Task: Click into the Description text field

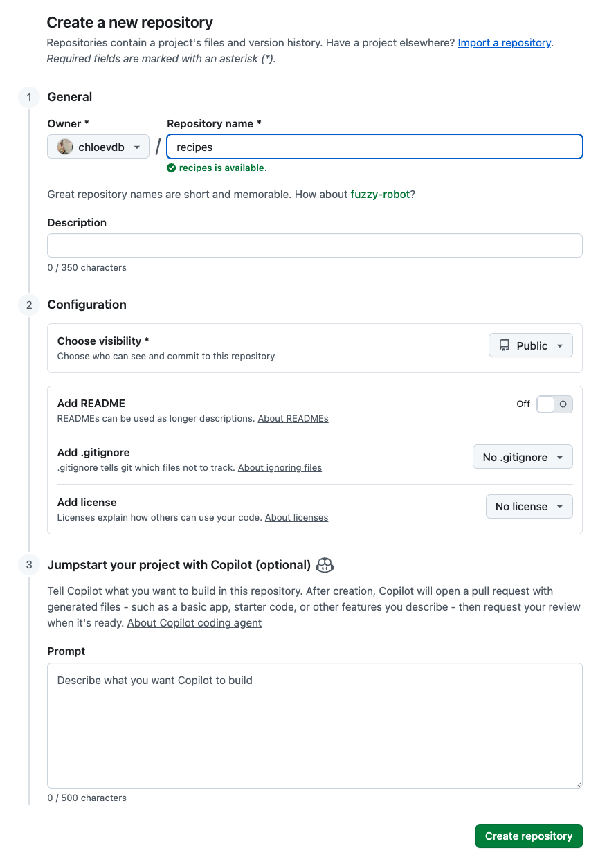Action: (x=315, y=246)
